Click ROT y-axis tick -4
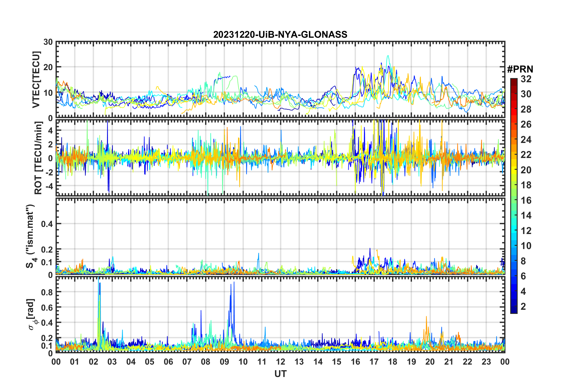Viewport: 561px width, 392px height. coord(49,186)
